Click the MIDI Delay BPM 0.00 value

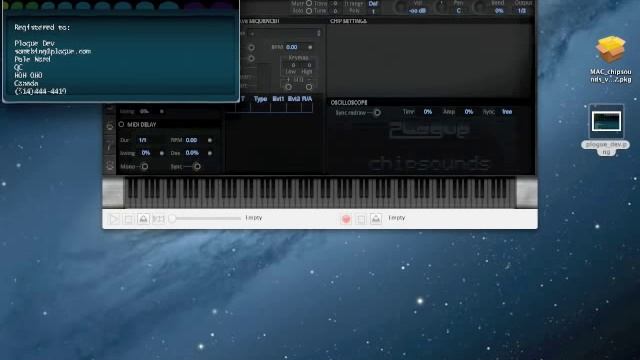(x=191, y=140)
